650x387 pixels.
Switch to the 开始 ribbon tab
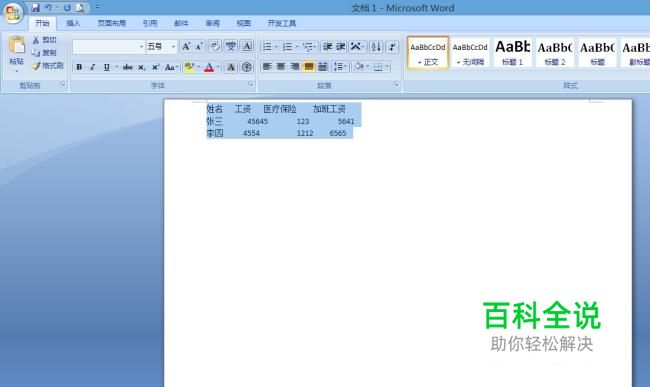42,23
